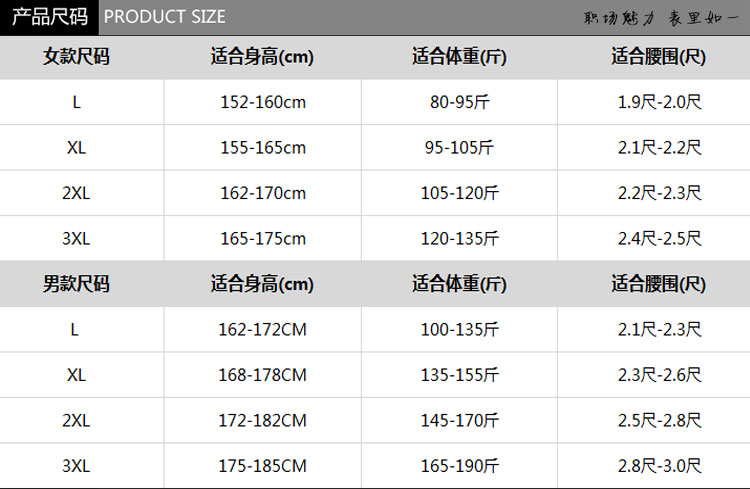The image size is (750, 489).
Task: Select the 1.9尺-2.0尺 waist cell
Action: pyautogui.click(x=658, y=102)
